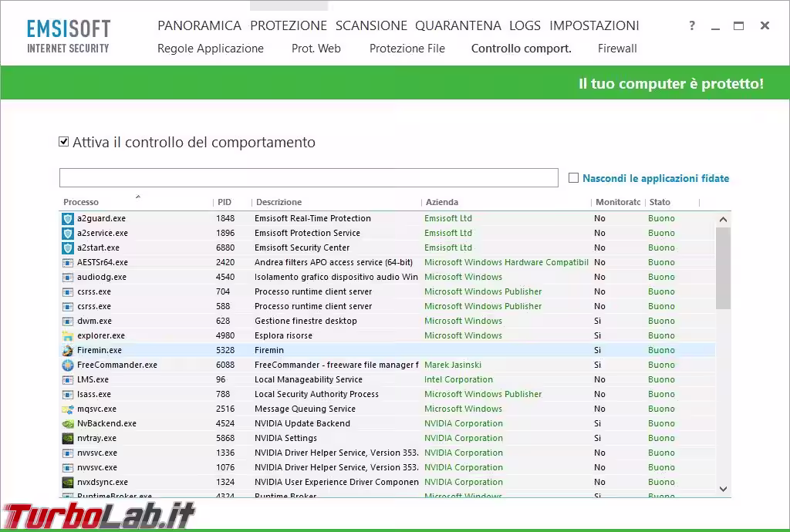
Task: Click the audiodg.exe process icon
Action: click(68, 277)
